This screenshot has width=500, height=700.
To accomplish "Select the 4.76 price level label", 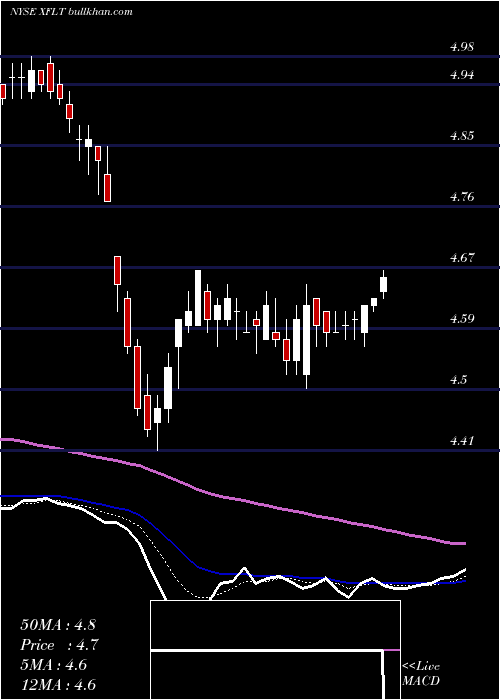I will point(462,197).
